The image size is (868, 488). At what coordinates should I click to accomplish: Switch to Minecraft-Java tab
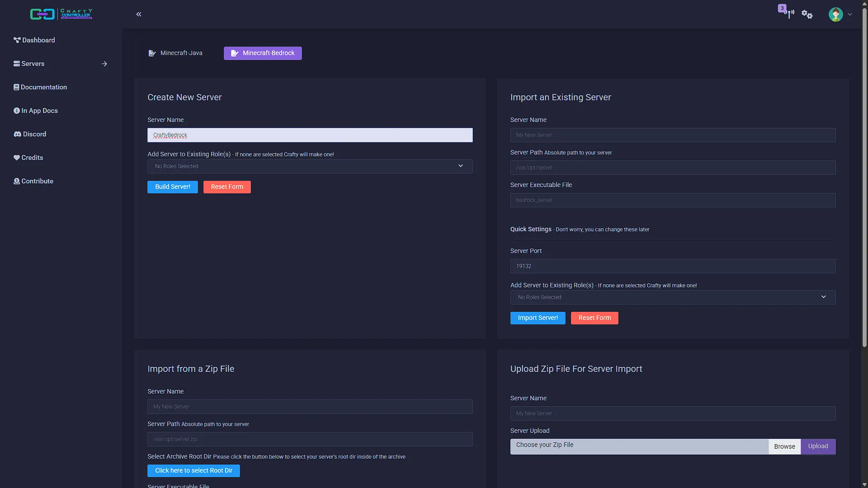click(x=175, y=53)
